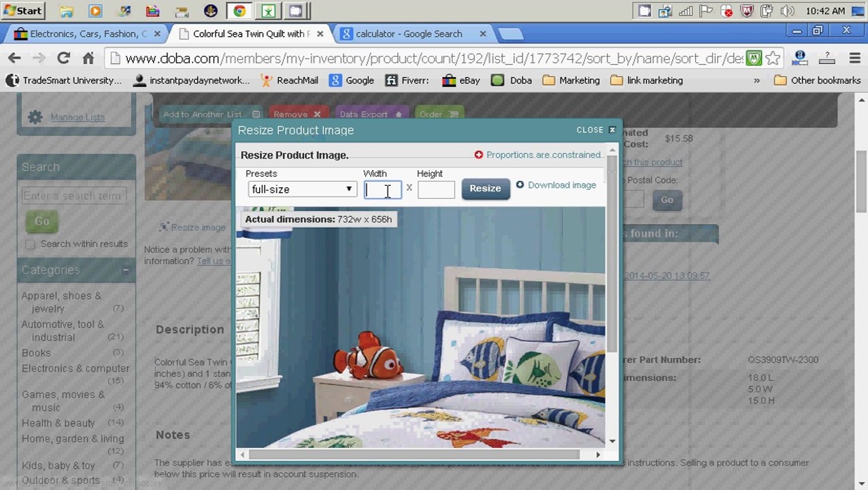Close the calculator Google Search tab

[x=483, y=33]
